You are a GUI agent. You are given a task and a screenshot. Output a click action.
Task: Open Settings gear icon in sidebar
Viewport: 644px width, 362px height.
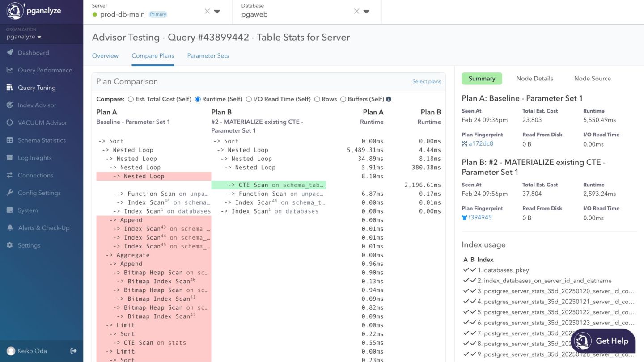pyautogui.click(x=9, y=245)
